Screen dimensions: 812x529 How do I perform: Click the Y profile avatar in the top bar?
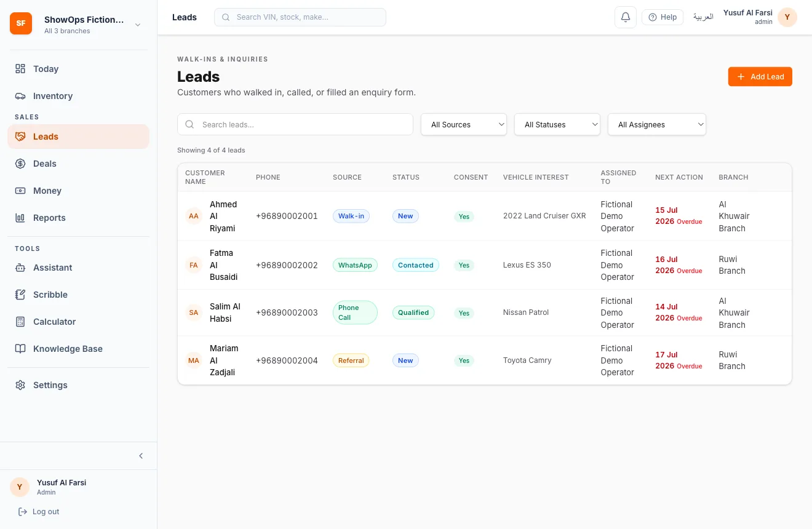[x=787, y=17]
